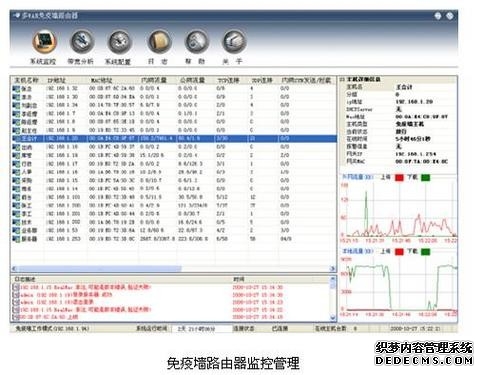Viewport: 484px width, 375px height.
Task: Open the 关于 about icon
Action: point(234,42)
